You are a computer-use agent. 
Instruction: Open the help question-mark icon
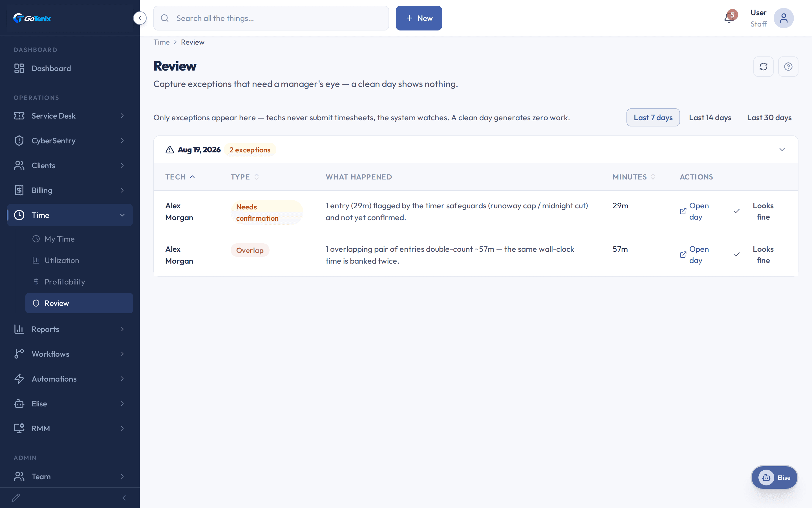point(788,67)
